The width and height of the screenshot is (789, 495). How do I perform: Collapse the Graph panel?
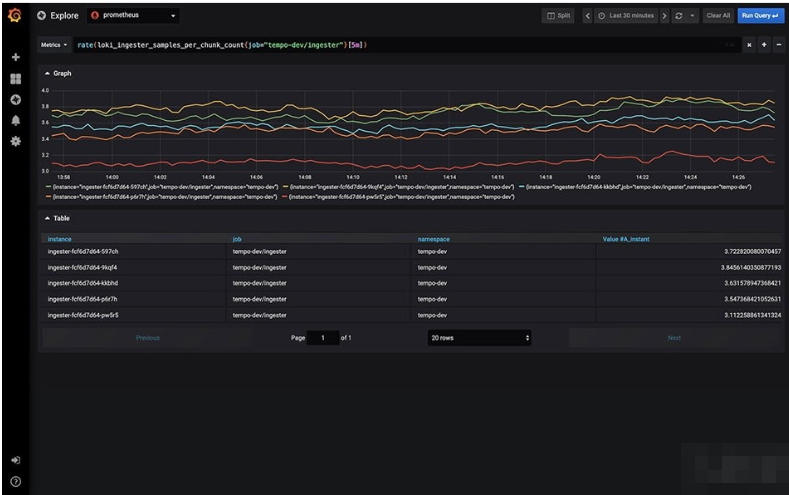coord(56,74)
